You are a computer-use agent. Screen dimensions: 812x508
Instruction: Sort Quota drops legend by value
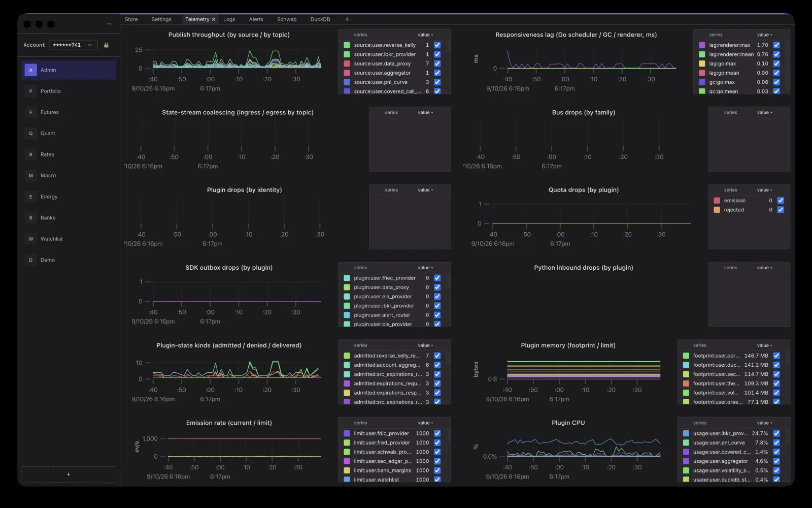click(764, 190)
